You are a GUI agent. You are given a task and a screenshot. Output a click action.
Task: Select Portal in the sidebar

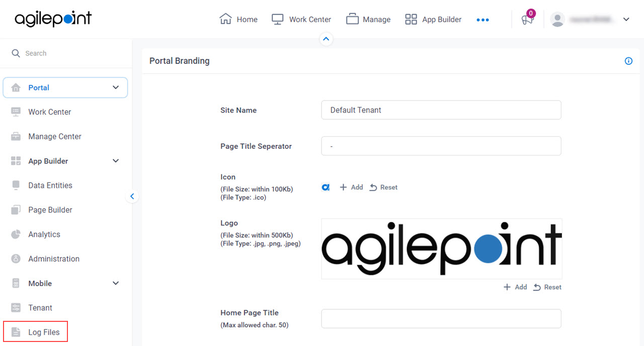coord(65,88)
